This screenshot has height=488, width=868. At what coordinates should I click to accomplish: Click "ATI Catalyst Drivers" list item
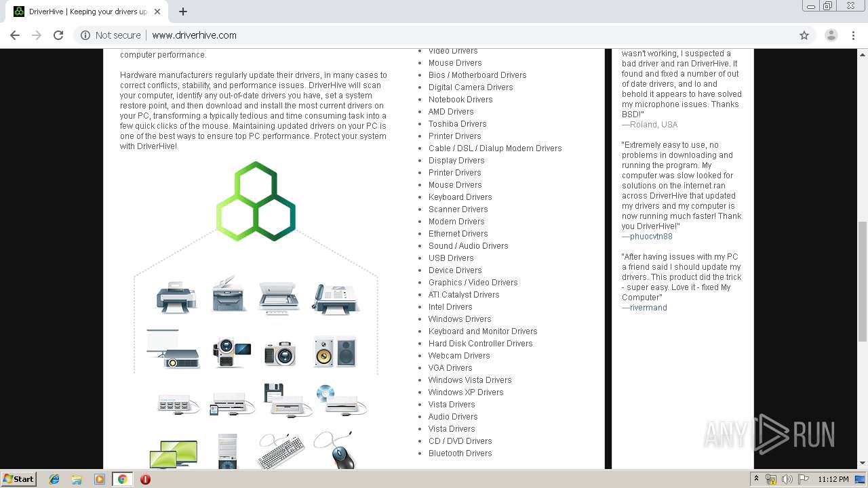click(464, 295)
